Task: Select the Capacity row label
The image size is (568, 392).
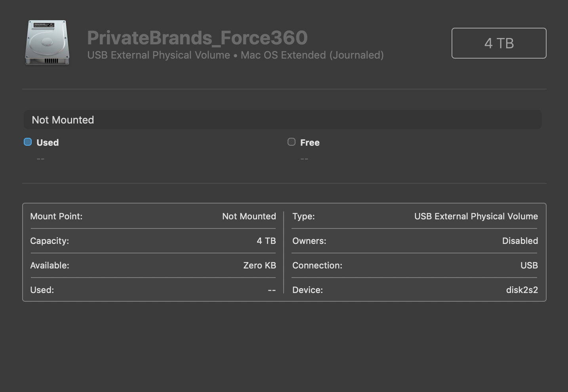Action: (x=50, y=241)
